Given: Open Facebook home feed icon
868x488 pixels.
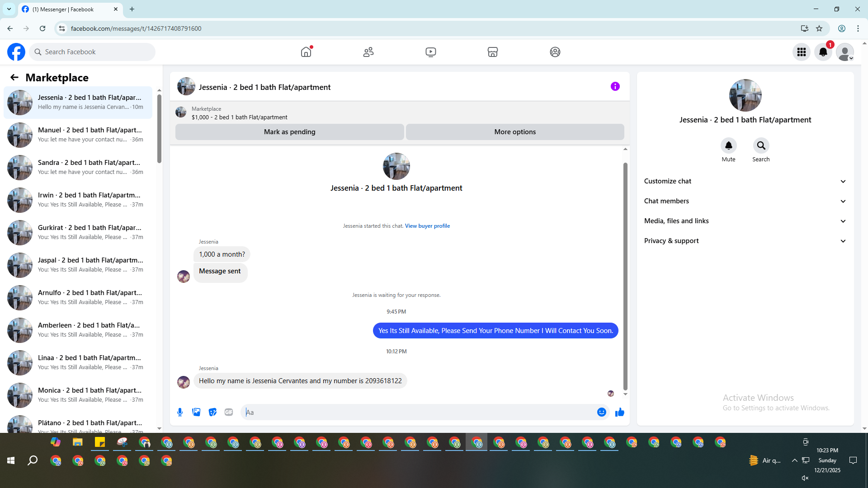Looking at the screenshot, I should 306,52.
